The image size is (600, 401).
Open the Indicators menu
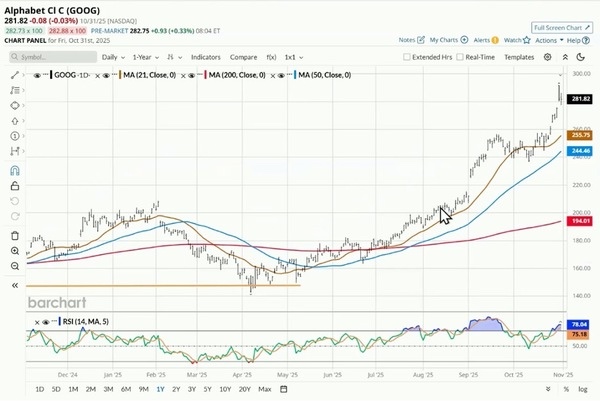[x=206, y=58]
